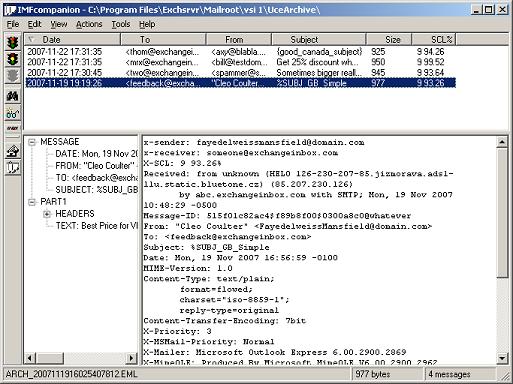Select the DATE: Mon, 19 Nov tree item
Image resolution: width=513 pixels, height=384 pixels.
pyautogui.click(x=96, y=154)
